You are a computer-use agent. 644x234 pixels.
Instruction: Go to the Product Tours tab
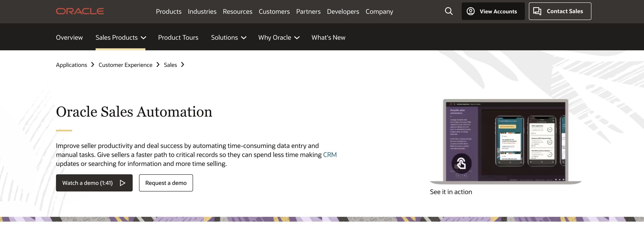(x=178, y=38)
